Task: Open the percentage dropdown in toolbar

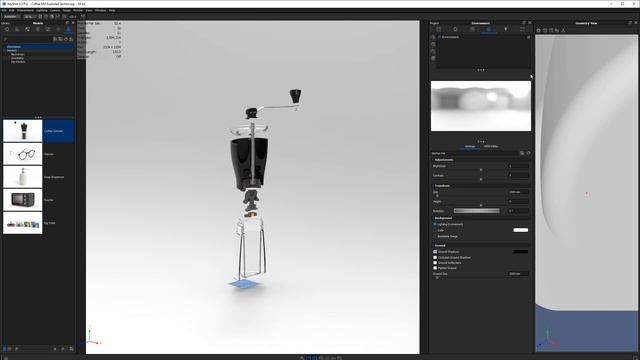Action: pos(30,16)
